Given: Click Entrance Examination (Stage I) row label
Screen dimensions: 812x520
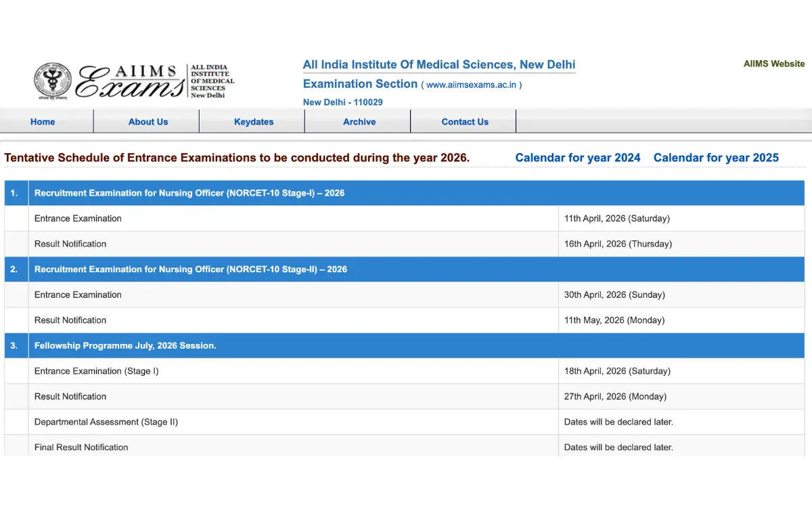Looking at the screenshot, I should point(97,371).
